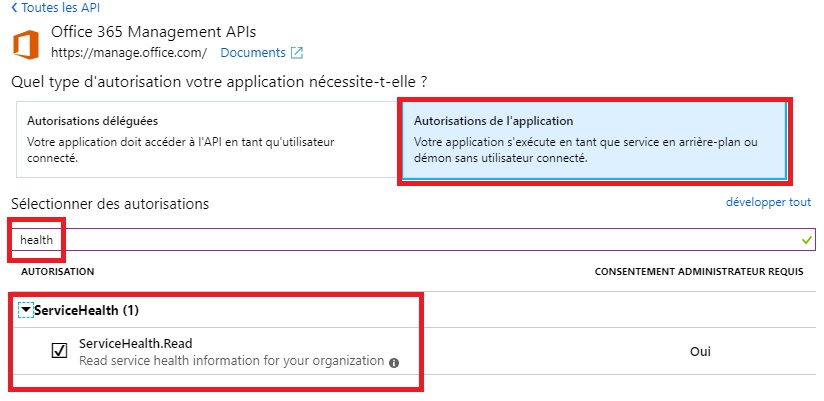Open the Documents link
Image resolution: width=824 pixels, height=401 pixels.
(x=253, y=53)
